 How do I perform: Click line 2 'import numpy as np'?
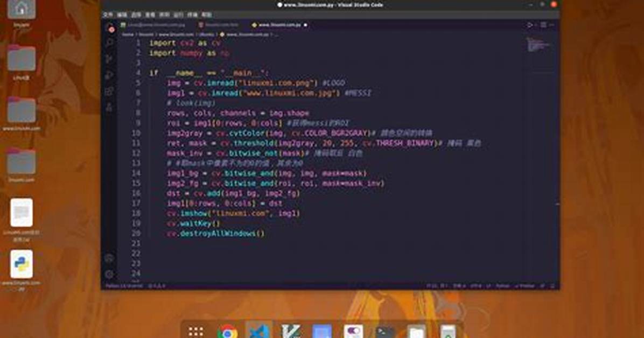pos(190,53)
